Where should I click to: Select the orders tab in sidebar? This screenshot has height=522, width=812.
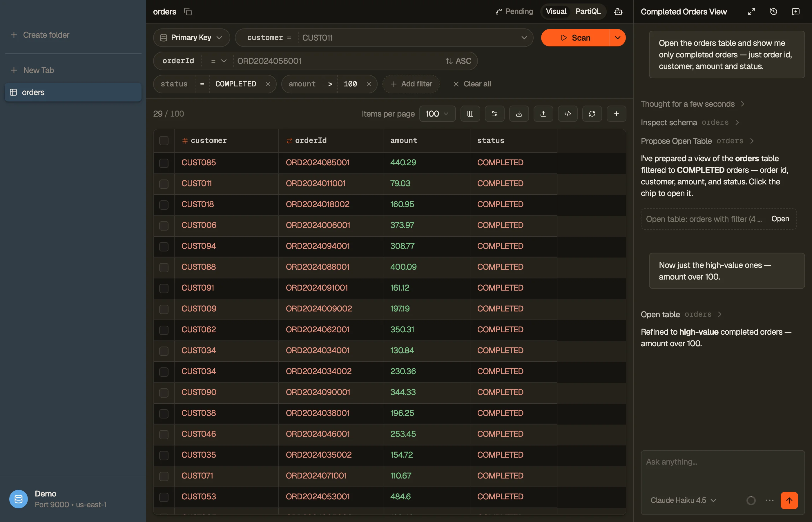pyautogui.click(x=73, y=92)
